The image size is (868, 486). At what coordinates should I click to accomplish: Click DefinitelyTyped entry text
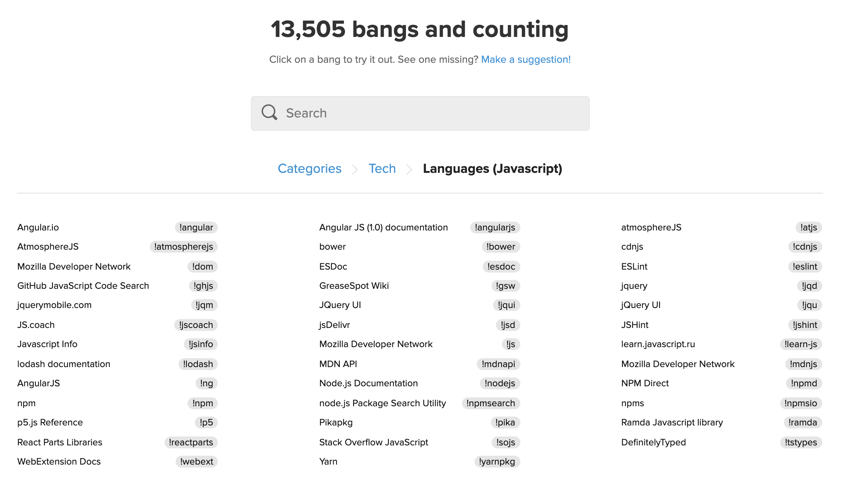point(653,442)
